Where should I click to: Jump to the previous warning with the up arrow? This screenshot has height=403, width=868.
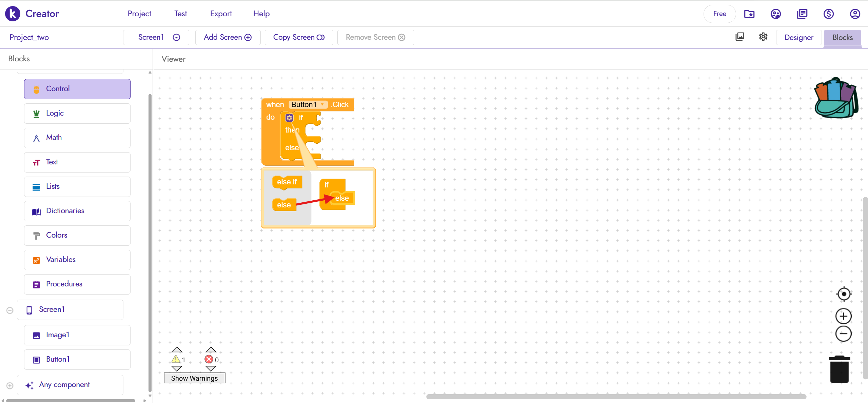pyautogui.click(x=177, y=350)
